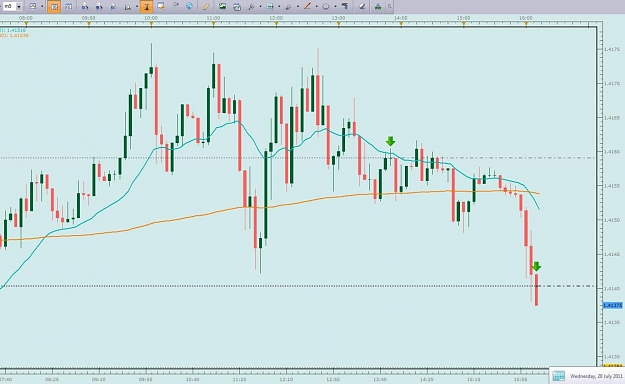Click the paint roller format icon
The width and height of the screenshot is (625, 384).
(345, 6)
